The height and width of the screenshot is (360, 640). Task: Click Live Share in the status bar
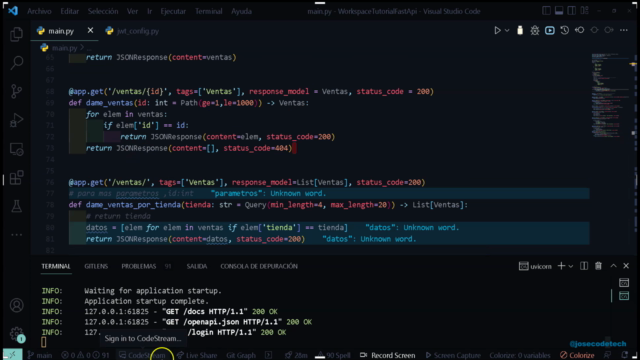(197, 355)
